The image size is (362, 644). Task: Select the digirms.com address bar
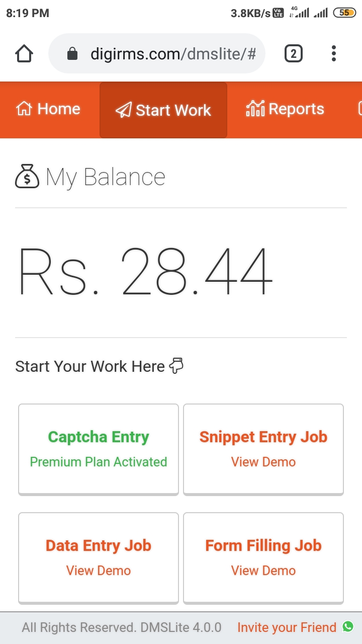(x=157, y=53)
